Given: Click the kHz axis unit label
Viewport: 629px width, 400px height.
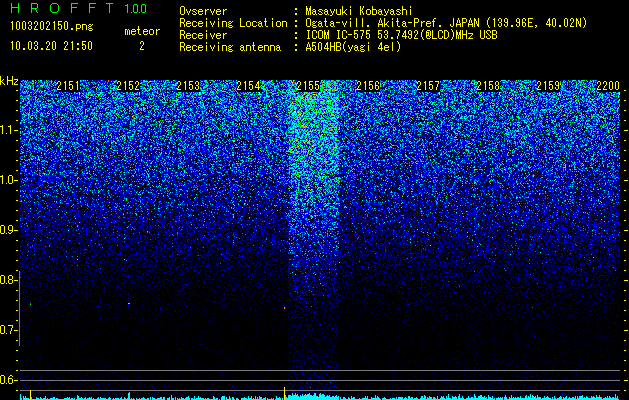Looking at the screenshot, I should [x=9, y=82].
